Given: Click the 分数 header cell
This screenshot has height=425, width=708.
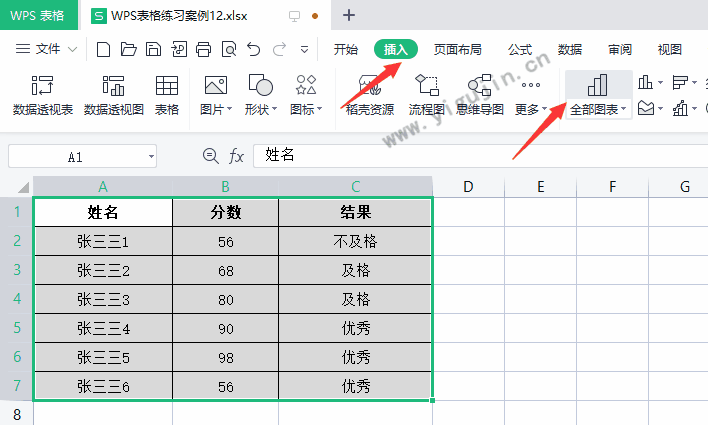Looking at the screenshot, I should click(225, 212).
